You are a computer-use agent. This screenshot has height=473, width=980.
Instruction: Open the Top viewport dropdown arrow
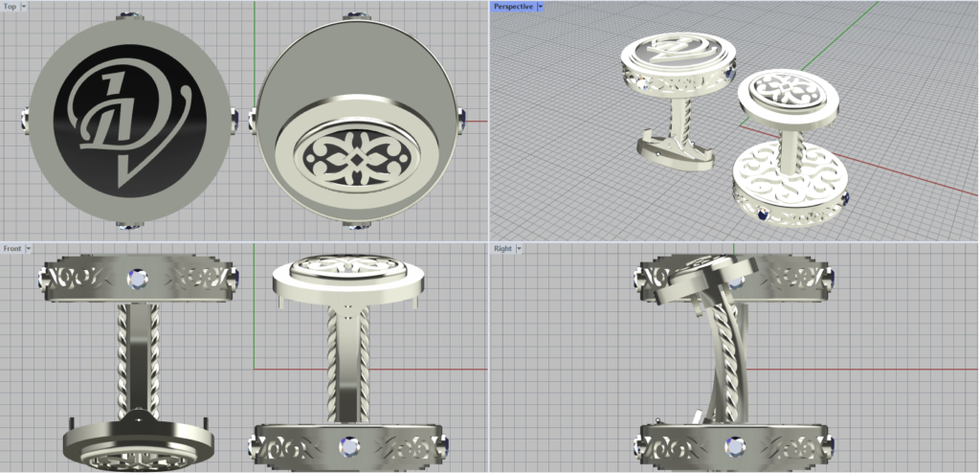click(24, 6)
